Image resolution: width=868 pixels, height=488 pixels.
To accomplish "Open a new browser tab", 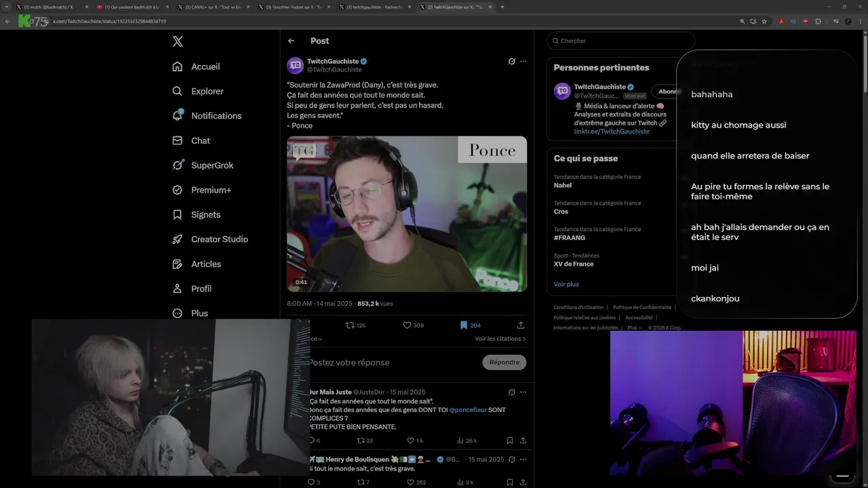I will pos(502,7).
